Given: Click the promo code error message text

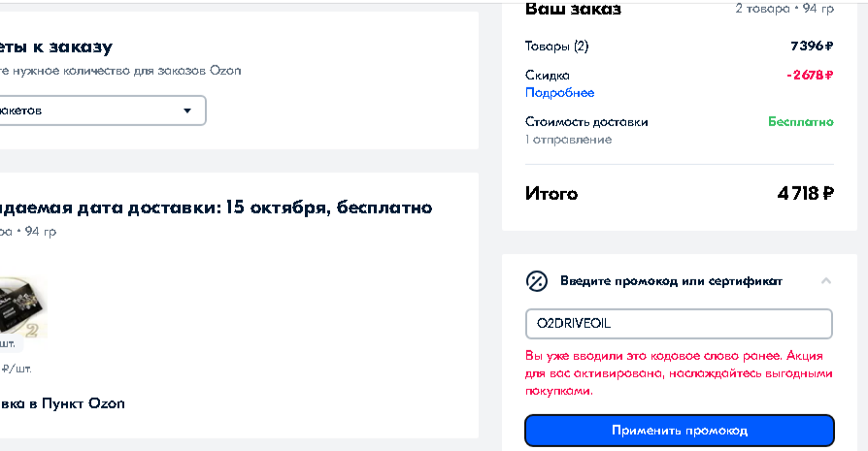Looking at the screenshot, I should pos(679,373).
